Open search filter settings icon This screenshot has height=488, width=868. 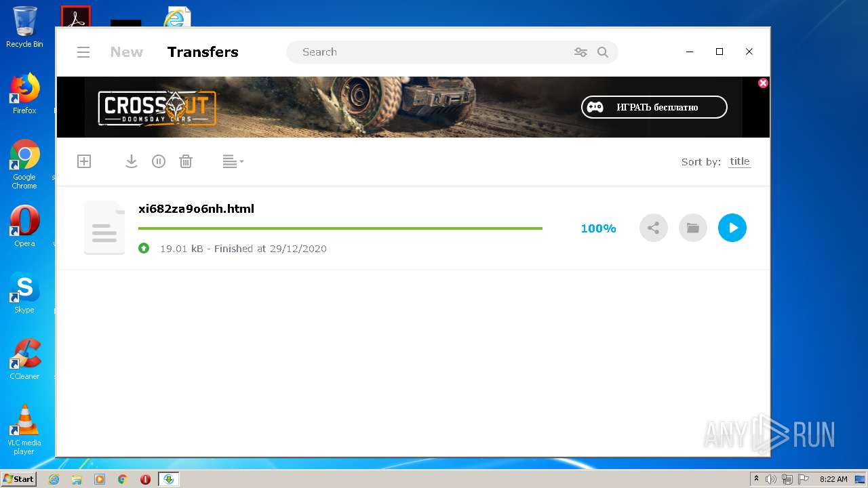point(580,52)
